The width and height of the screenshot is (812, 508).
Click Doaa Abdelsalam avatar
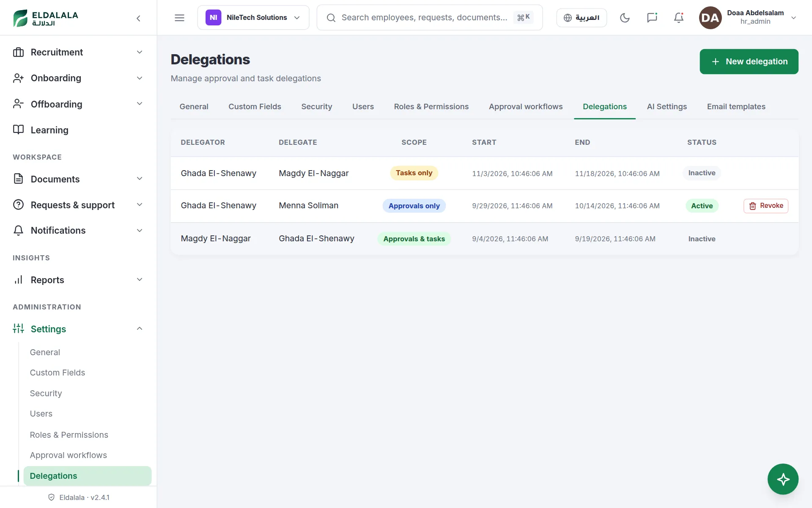pyautogui.click(x=710, y=18)
